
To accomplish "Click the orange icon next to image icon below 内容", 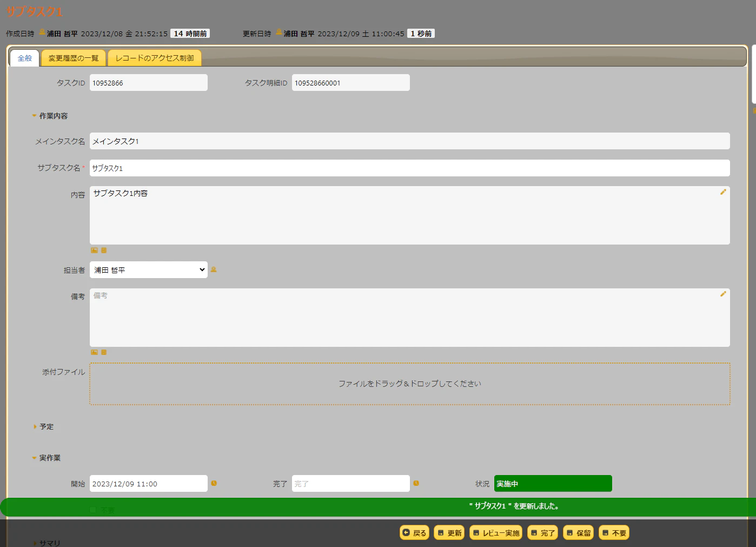I will coord(104,251).
